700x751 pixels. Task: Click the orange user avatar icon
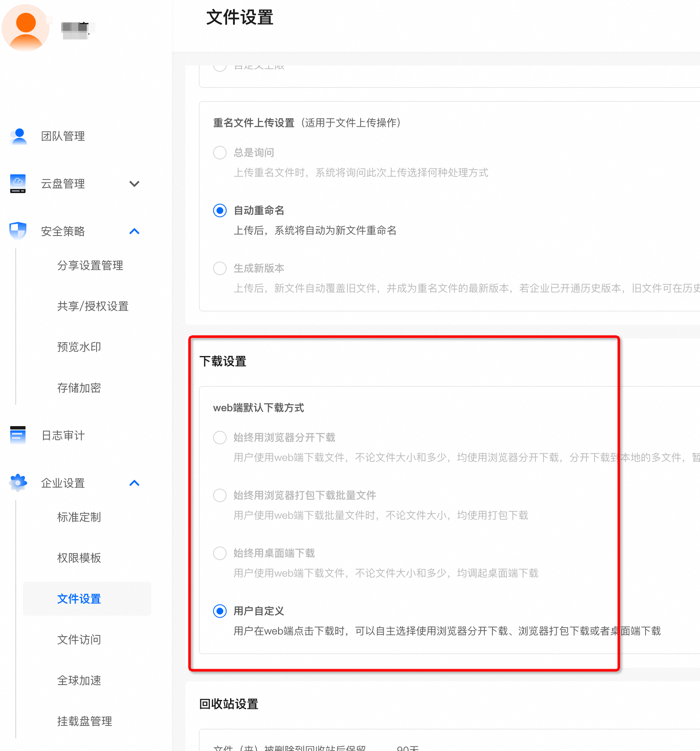tap(26, 28)
